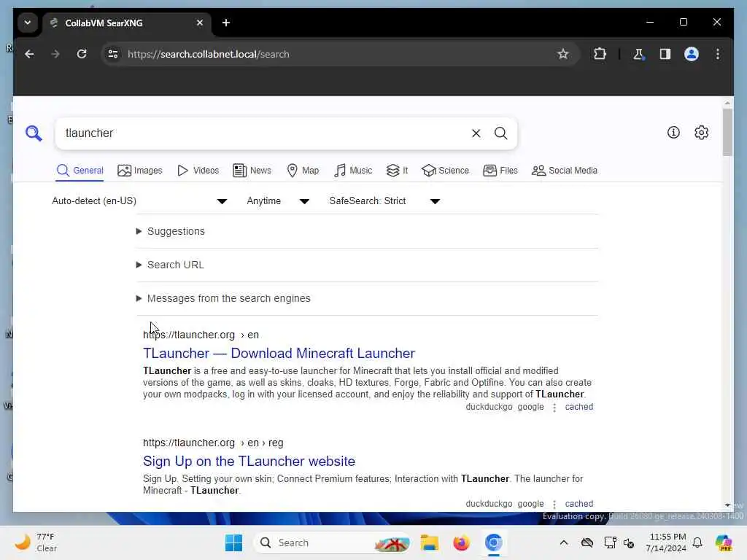Click https://tlauncher.org › en › reg result URL
The width and height of the screenshot is (747, 560).
point(213,443)
